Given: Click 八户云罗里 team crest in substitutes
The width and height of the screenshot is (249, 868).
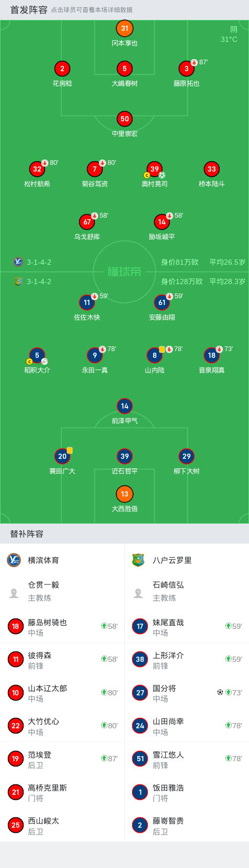Looking at the screenshot, I should tap(138, 560).
